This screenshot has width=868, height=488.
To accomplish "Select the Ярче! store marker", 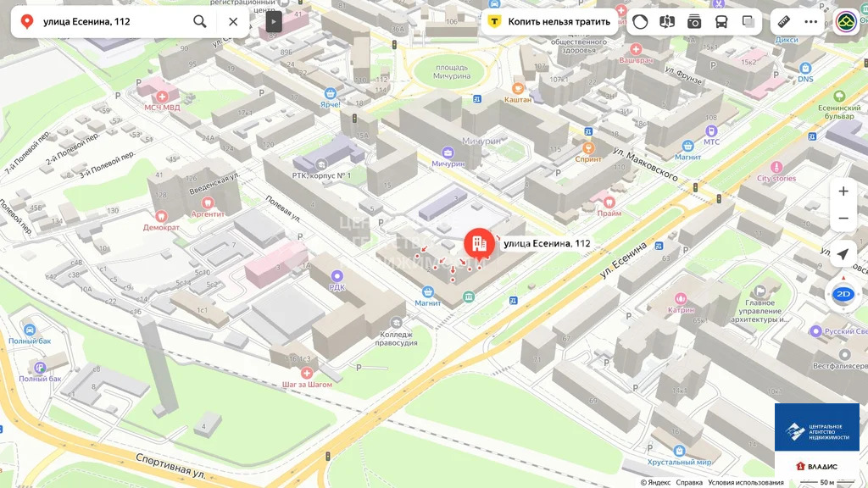I will (x=331, y=93).
